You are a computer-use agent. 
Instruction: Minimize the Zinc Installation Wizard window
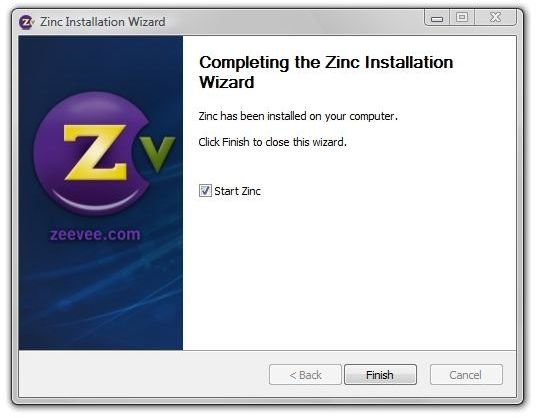(x=437, y=17)
